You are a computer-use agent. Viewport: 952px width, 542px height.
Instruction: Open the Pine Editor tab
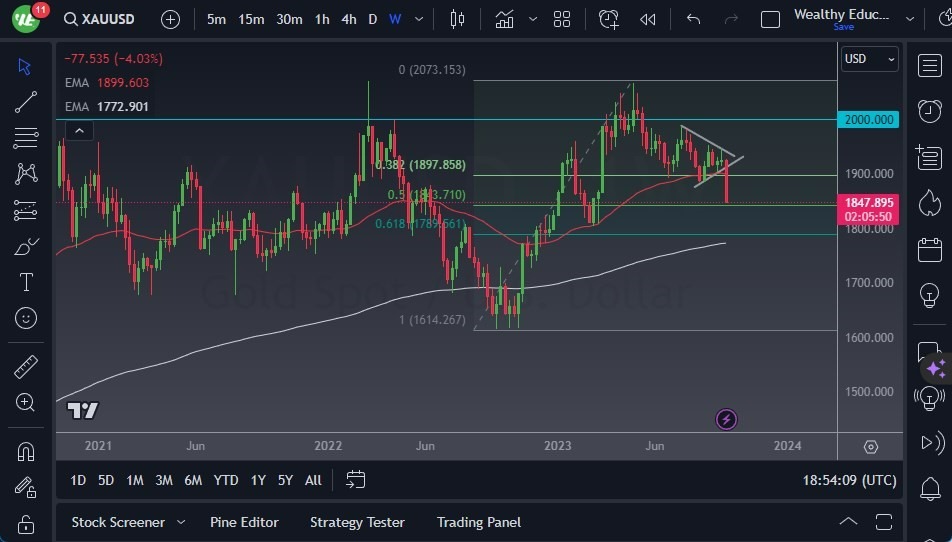[244, 522]
